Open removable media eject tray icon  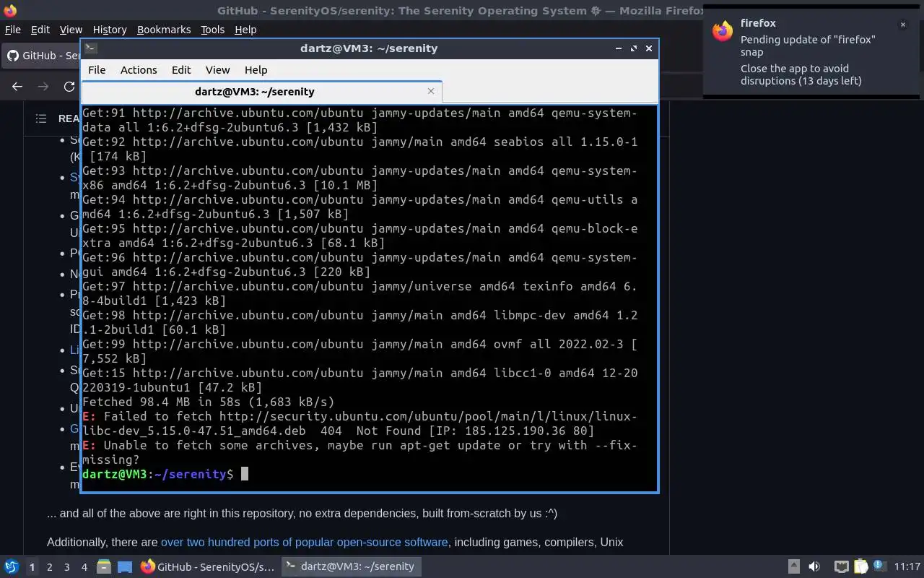(x=793, y=566)
